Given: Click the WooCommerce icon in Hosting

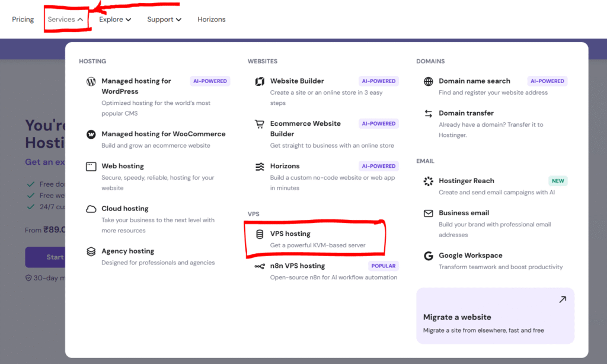Looking at the screenshot, I should (x=91, y=135).
